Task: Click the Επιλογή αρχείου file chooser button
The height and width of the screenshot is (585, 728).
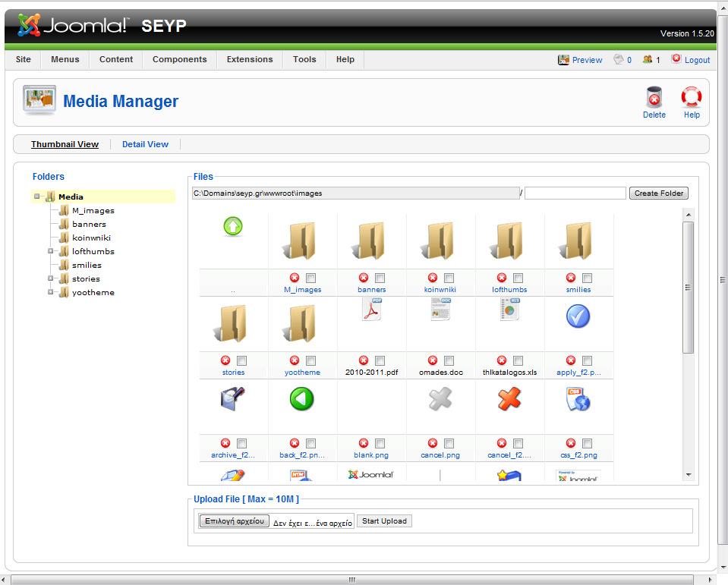Action: click(235, 521)
